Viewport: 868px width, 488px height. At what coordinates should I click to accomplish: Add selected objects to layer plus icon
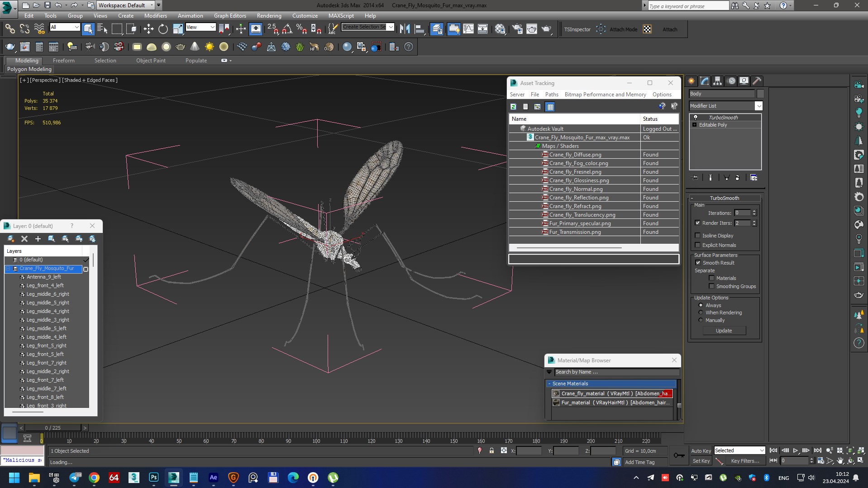coord(38,238)
